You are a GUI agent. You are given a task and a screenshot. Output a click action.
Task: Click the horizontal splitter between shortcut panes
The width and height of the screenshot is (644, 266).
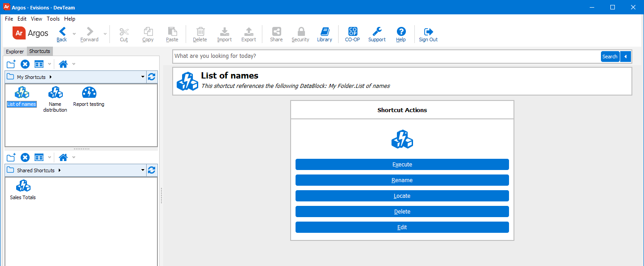tap(81, 149)
